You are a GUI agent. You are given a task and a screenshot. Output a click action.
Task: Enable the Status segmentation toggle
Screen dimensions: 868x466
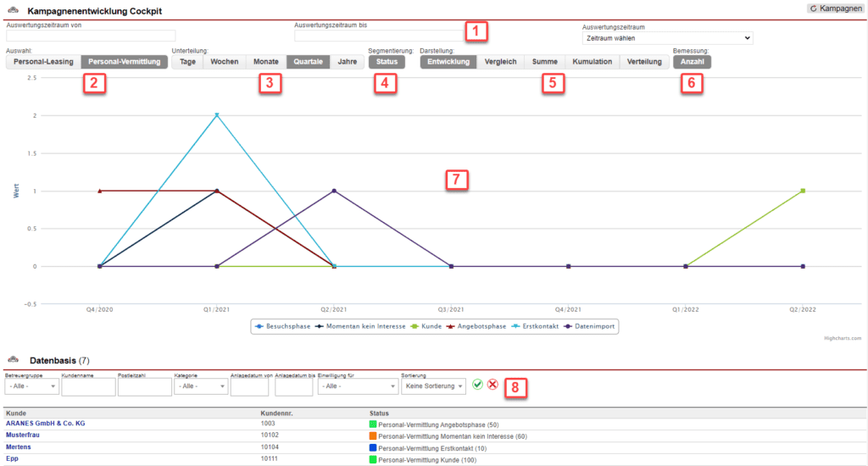387,62
